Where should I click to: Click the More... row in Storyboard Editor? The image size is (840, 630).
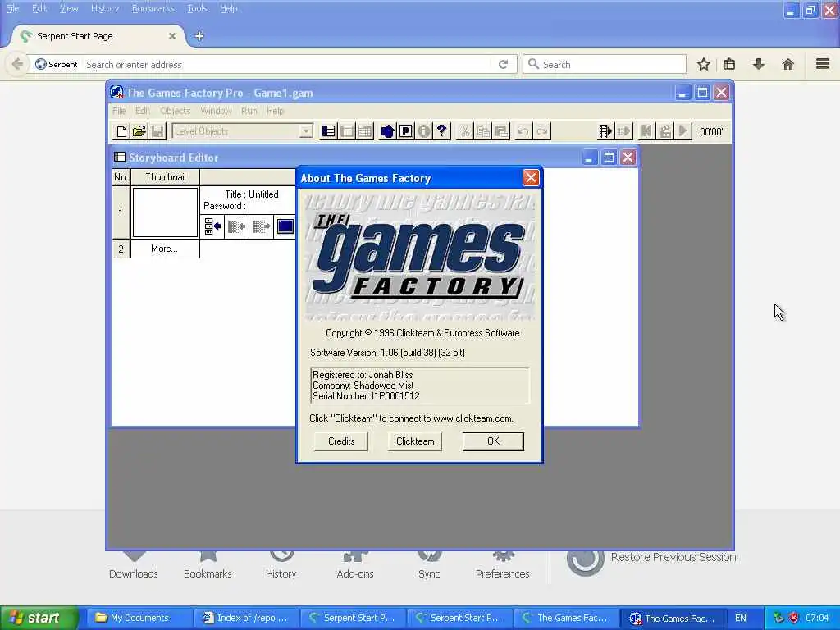(x=164, y=249)
